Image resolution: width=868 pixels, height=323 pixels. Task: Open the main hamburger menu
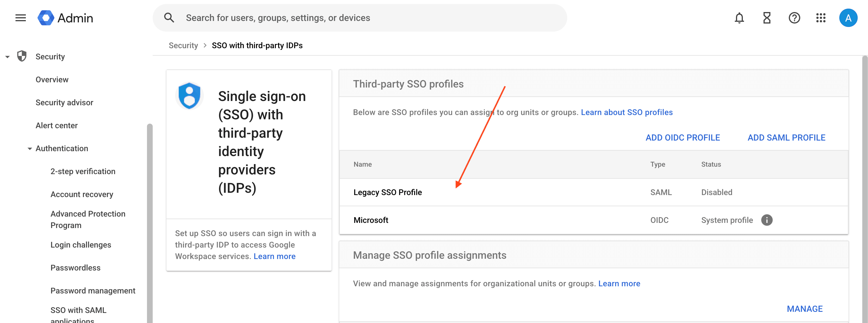21,18
